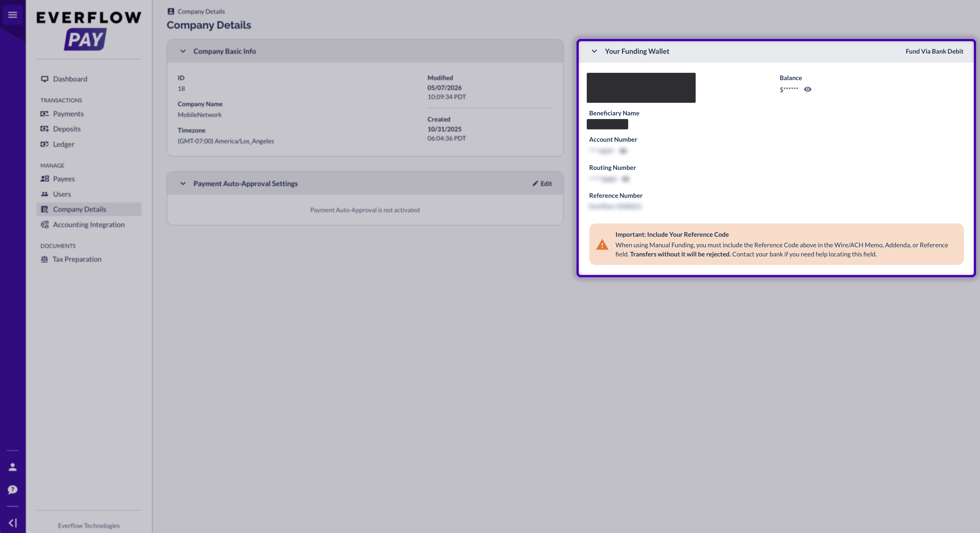Open the help chat bubble icon
The width and height of the screenshot is (980, 533).
tap(13, 489)
